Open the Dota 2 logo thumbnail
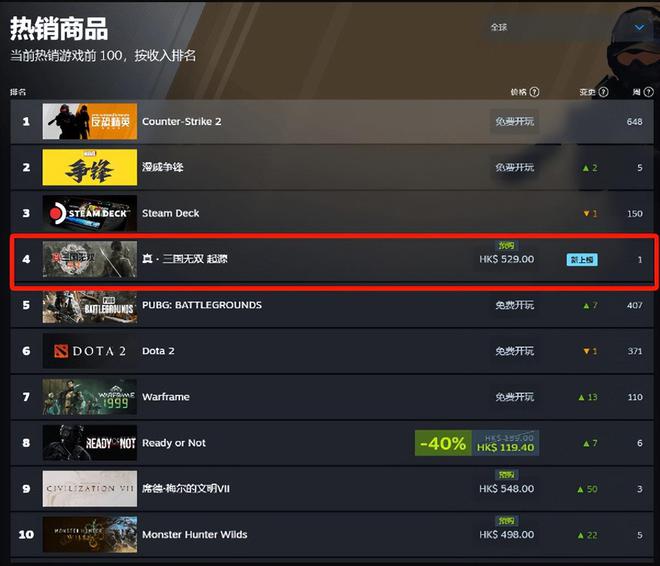 [x=90, y=351]
